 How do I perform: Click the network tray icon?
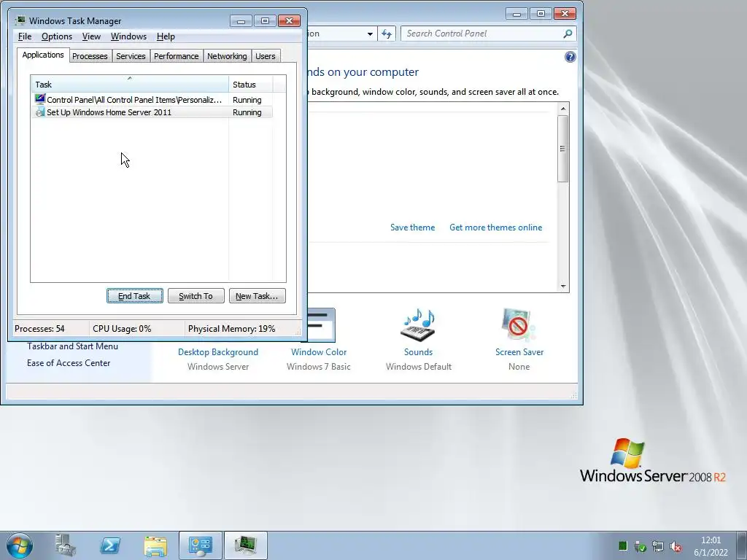click(658, 546)
